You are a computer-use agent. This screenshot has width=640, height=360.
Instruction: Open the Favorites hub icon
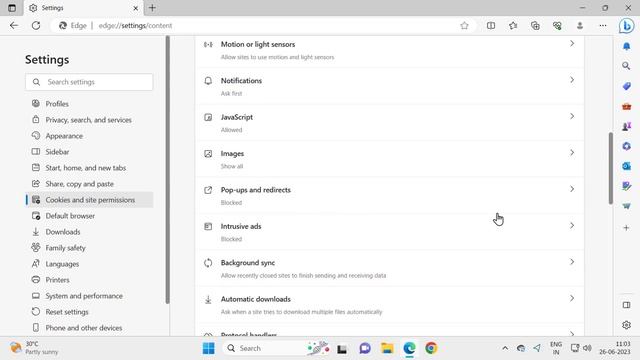coord(513,26)
